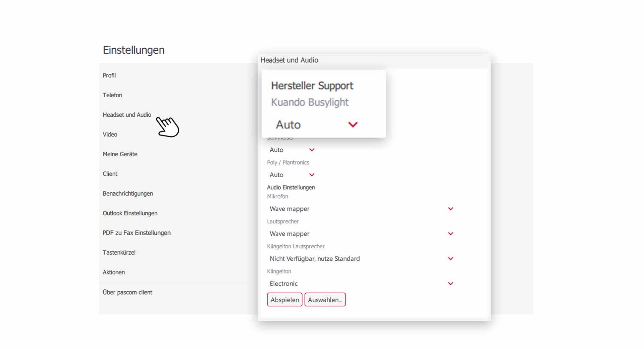The width and height of the screenshot is (644, 349).
Task: Click the Abspielen button
Action: tap(285, 300)
